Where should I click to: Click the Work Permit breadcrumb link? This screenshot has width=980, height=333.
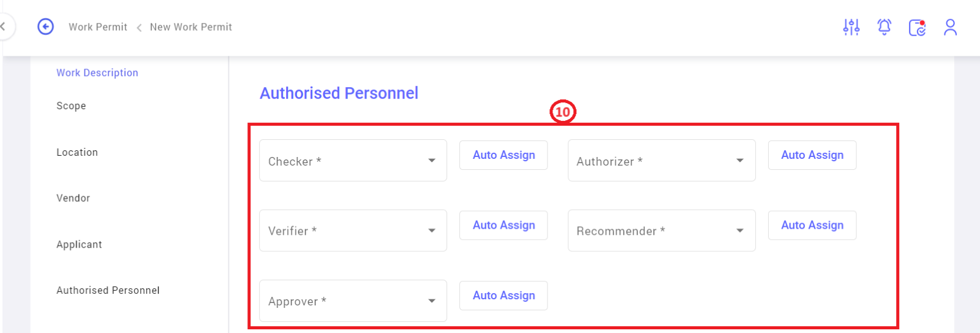pyautogui.click(x=98, y=27)
